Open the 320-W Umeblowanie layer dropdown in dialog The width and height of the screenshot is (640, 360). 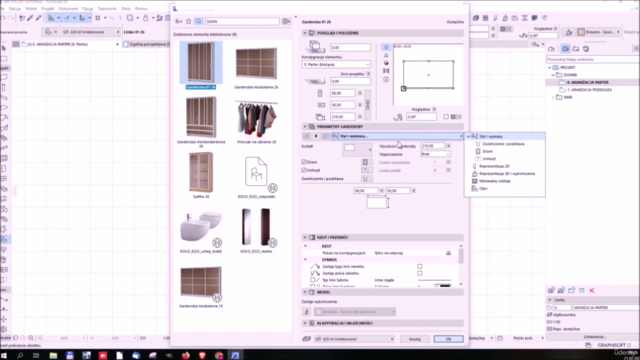point(354,339)
